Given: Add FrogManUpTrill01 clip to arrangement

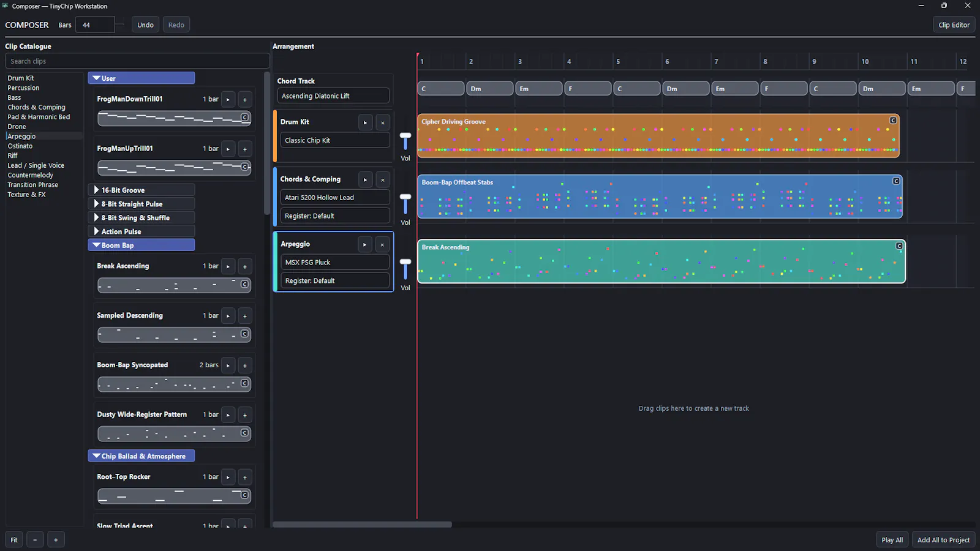Looking at the screenshot, I should (244, 149).
